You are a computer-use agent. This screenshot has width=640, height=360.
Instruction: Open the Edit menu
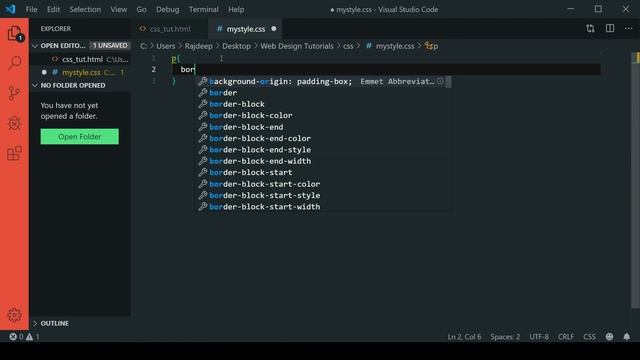click(53, 9)
